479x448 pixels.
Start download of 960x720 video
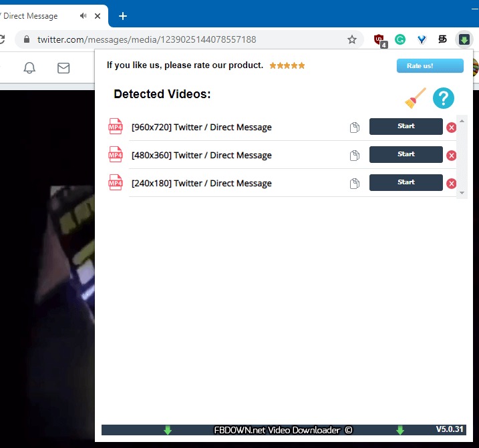[x=406, y=126]
